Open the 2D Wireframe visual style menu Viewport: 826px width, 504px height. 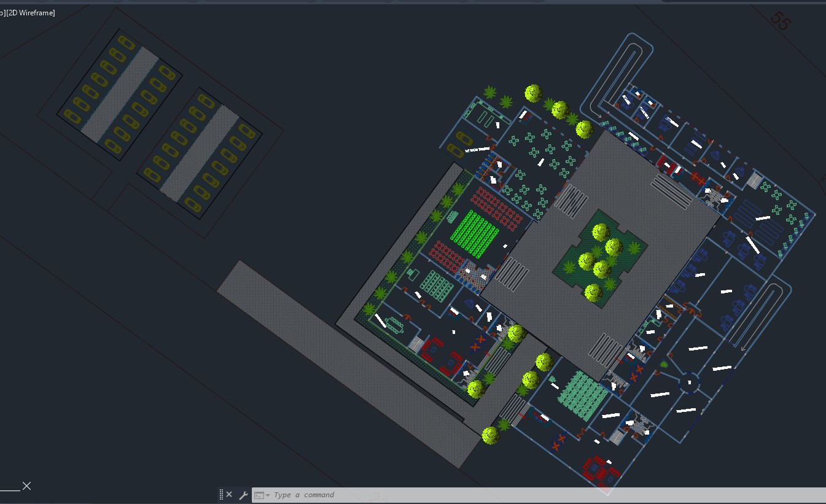31,13
